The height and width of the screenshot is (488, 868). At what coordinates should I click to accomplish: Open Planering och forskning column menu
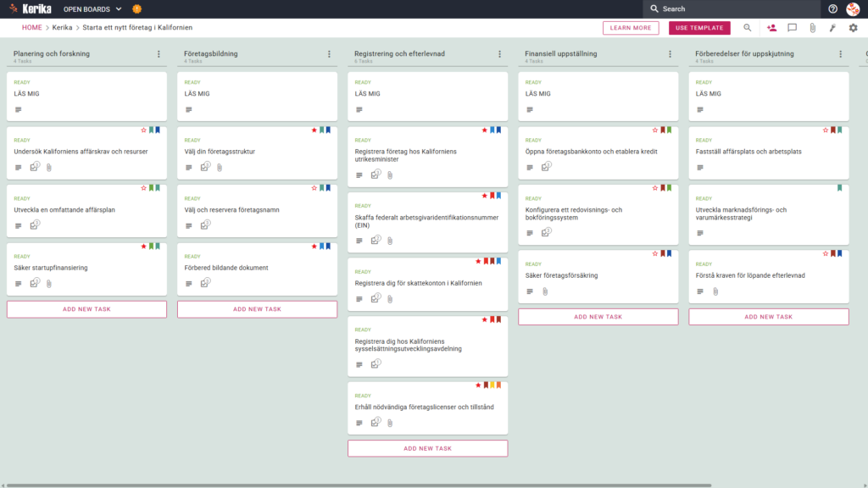pos(159,54)
